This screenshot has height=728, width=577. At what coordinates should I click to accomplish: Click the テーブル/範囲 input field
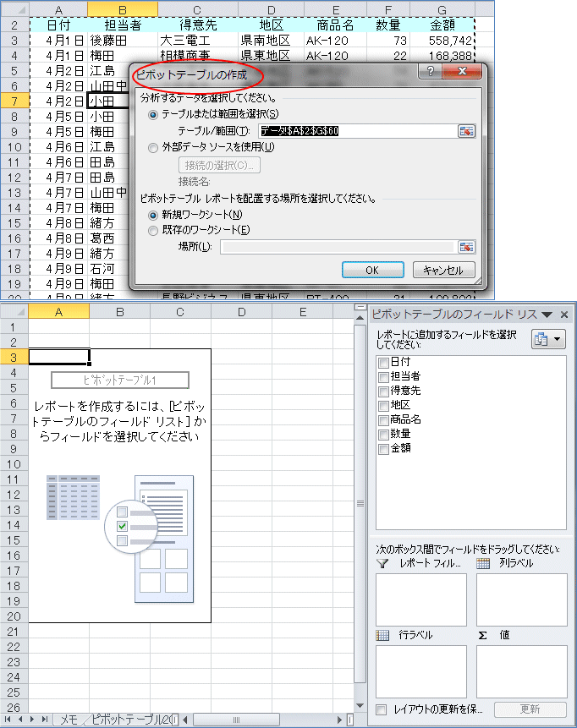(358, 131)
